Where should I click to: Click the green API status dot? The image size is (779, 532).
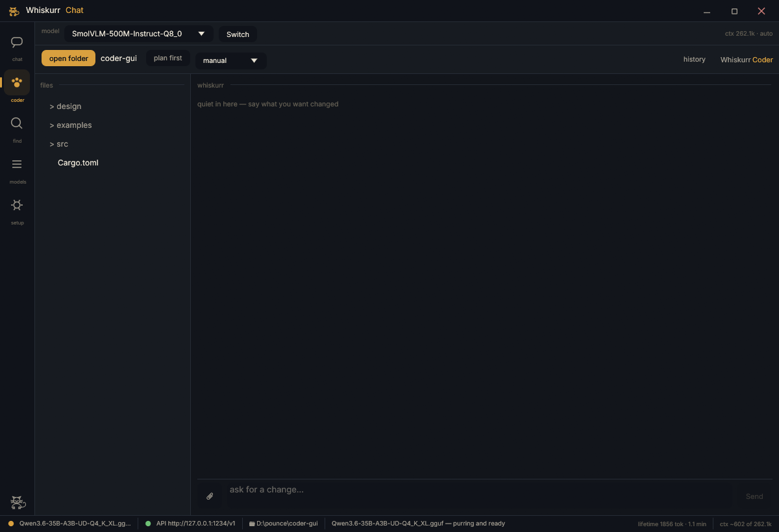pyautogui.click(x=148, y=524)
